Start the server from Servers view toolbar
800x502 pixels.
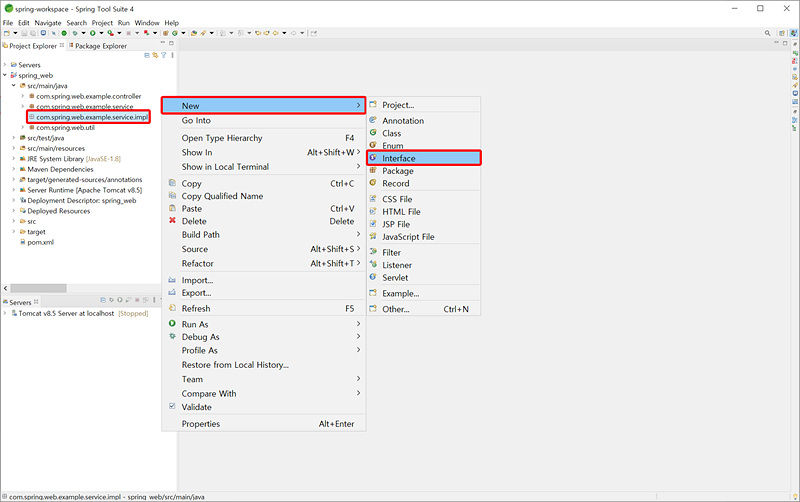119,300
